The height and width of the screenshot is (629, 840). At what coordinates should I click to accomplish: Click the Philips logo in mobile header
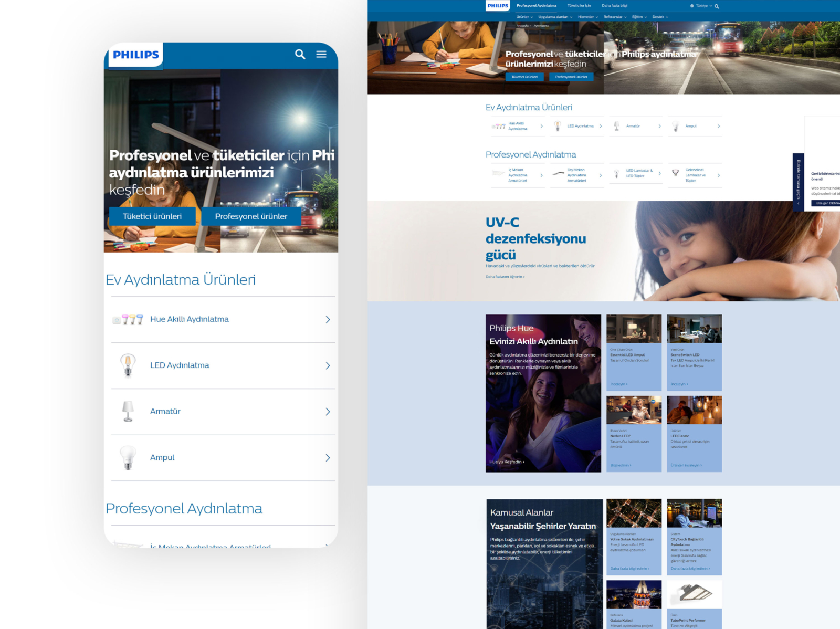coord(136,55)
